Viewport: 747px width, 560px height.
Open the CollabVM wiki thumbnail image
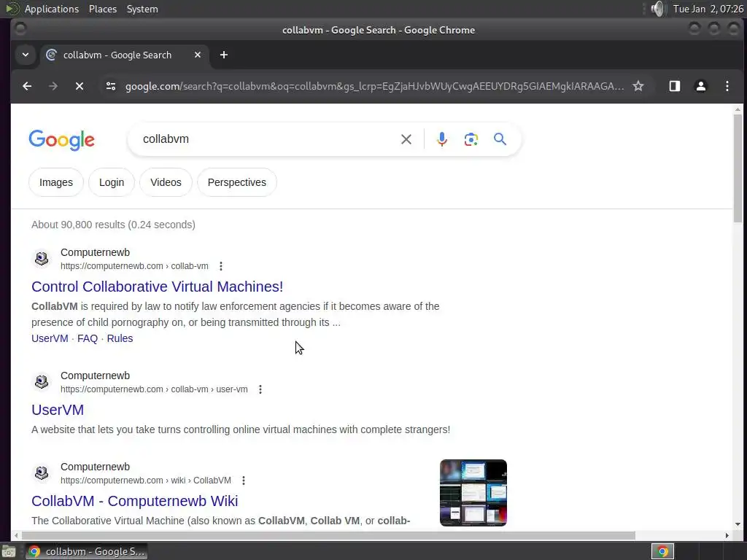pyautogui.click(x=473, y=493)
